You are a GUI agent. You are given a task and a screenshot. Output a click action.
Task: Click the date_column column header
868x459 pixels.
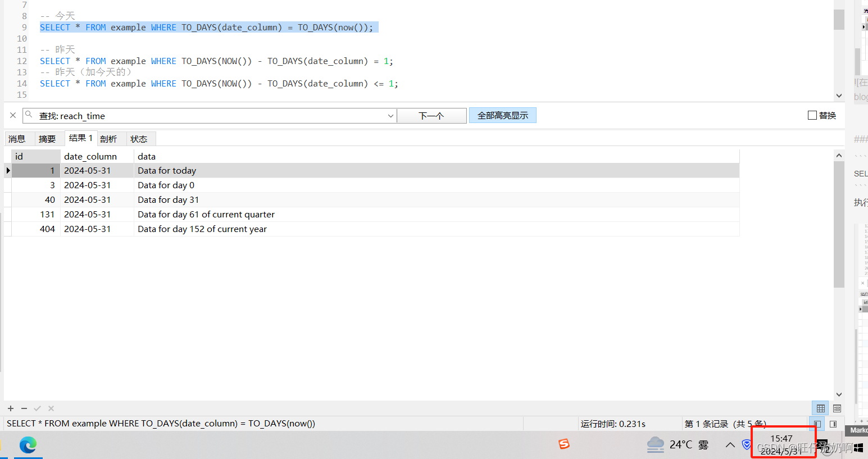[97, 156]
